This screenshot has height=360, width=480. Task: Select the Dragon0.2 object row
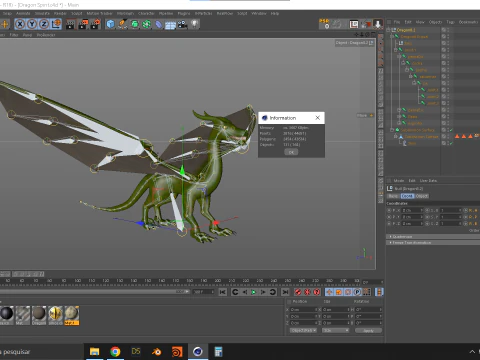406,30
